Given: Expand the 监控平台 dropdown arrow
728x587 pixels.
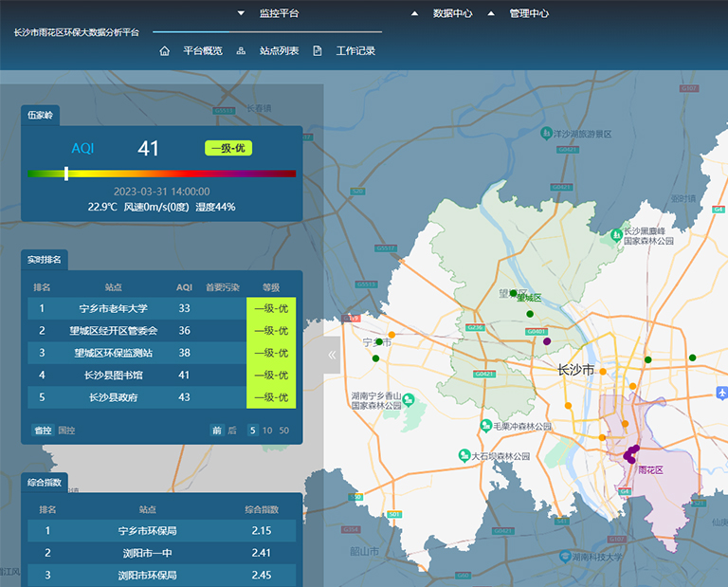Looking at the screenshot, I should pos(241,13).
